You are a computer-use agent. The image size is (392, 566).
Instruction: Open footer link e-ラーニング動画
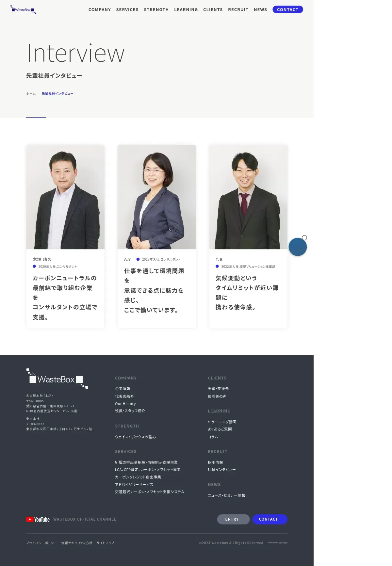point(222,422)
